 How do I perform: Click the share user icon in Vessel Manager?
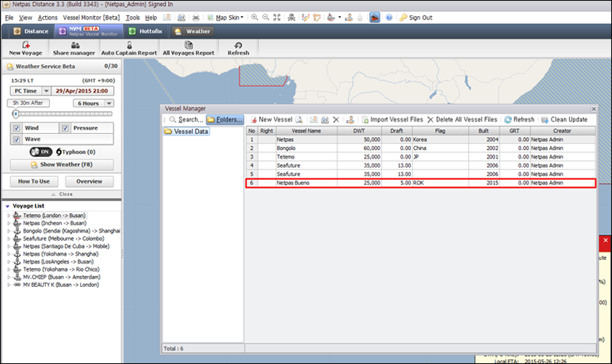coord(350,120)
